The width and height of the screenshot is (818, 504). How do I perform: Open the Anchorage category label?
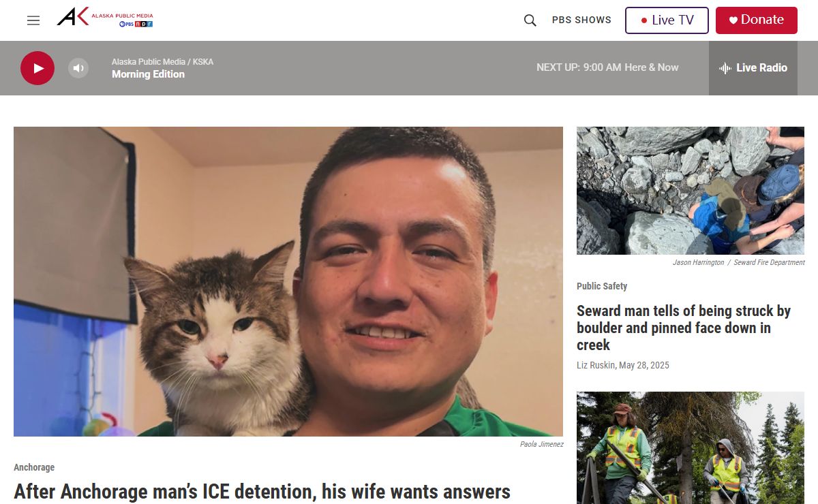tap(34, 467)
